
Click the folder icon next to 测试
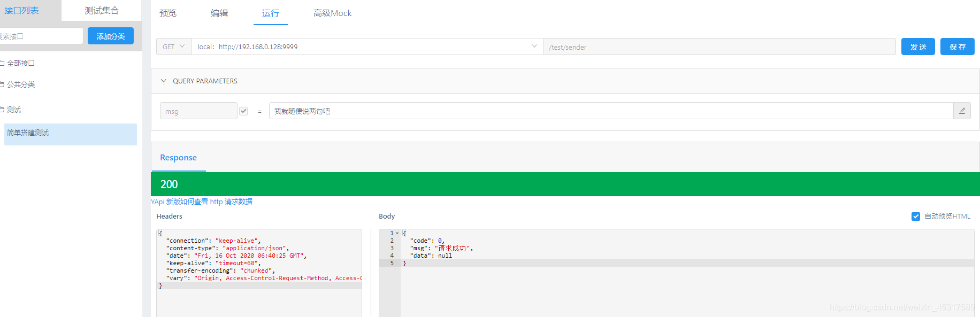click(2, 110)
